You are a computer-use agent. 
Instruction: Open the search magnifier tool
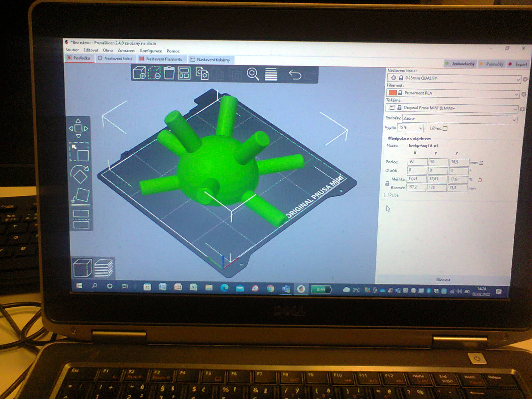coord(253,74)
